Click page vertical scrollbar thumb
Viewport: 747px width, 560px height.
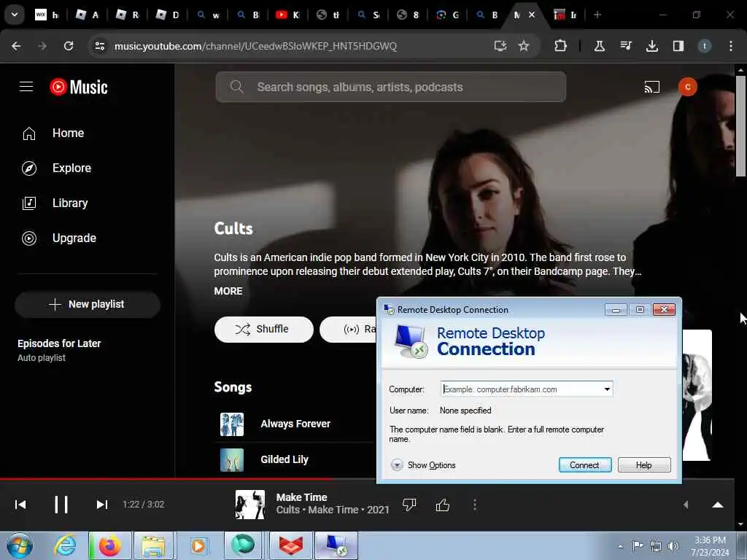coord(740,125)
